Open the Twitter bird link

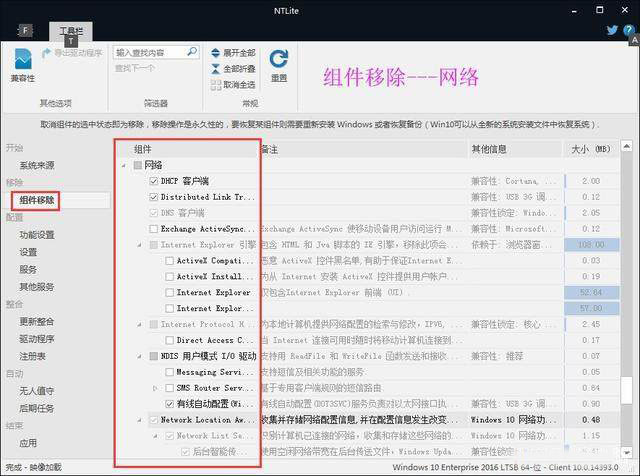click(x=612, y=30)
